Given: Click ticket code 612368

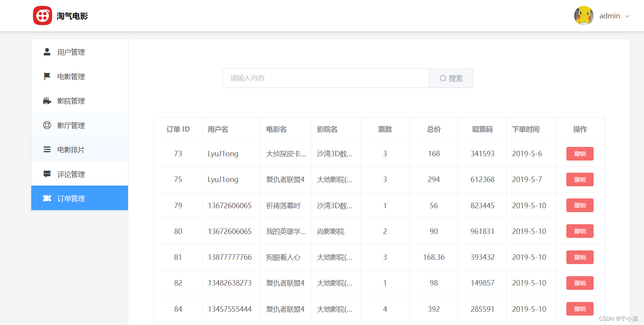Looking at the screenshot, I should point(482,180).
